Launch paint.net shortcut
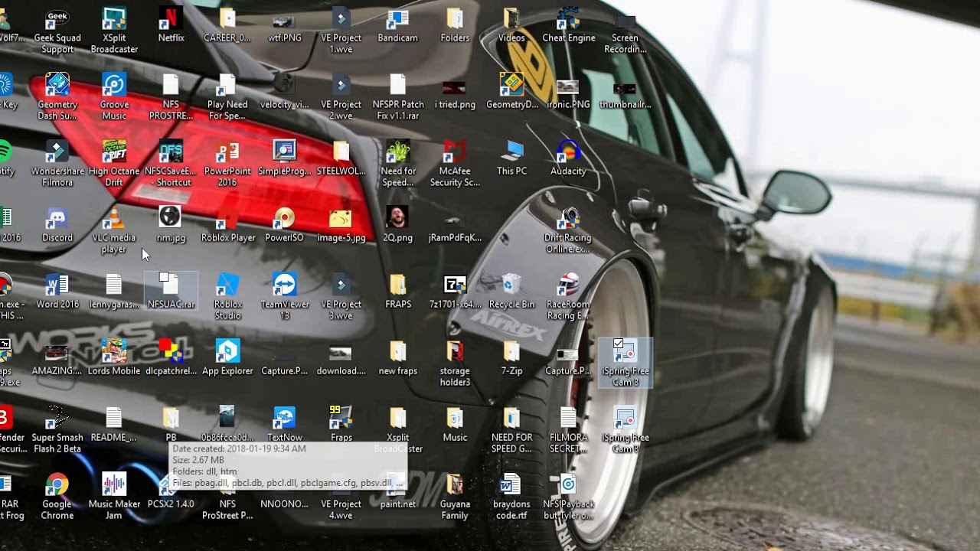This screenshot has width=980, height=551. click(397, 490)
